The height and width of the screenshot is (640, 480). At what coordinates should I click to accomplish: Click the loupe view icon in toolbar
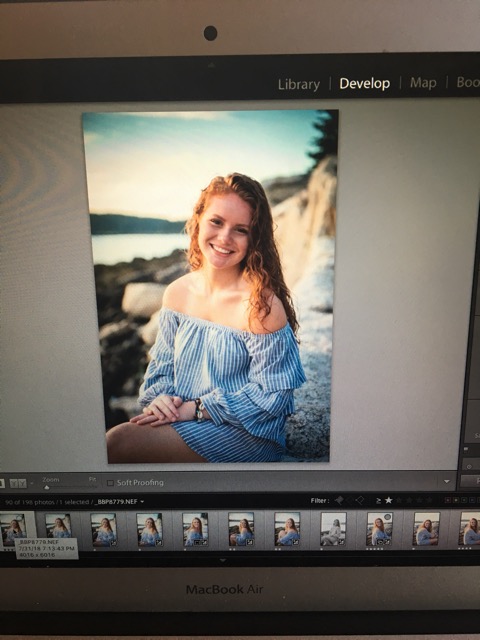coord(2,483)
